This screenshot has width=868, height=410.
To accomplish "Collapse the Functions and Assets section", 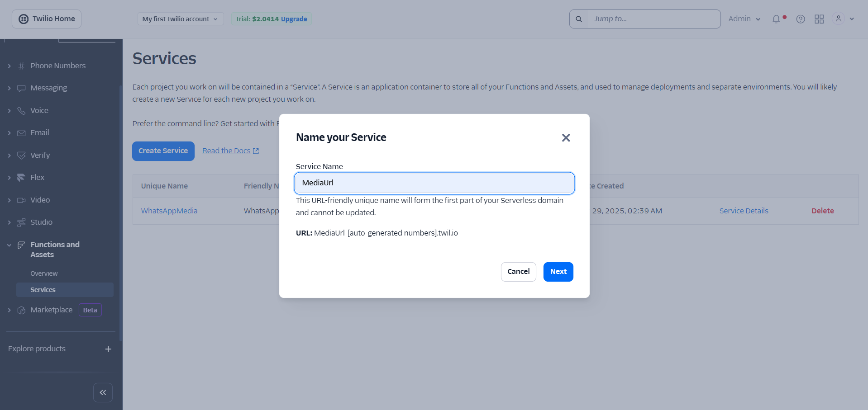I will point(10,245).
